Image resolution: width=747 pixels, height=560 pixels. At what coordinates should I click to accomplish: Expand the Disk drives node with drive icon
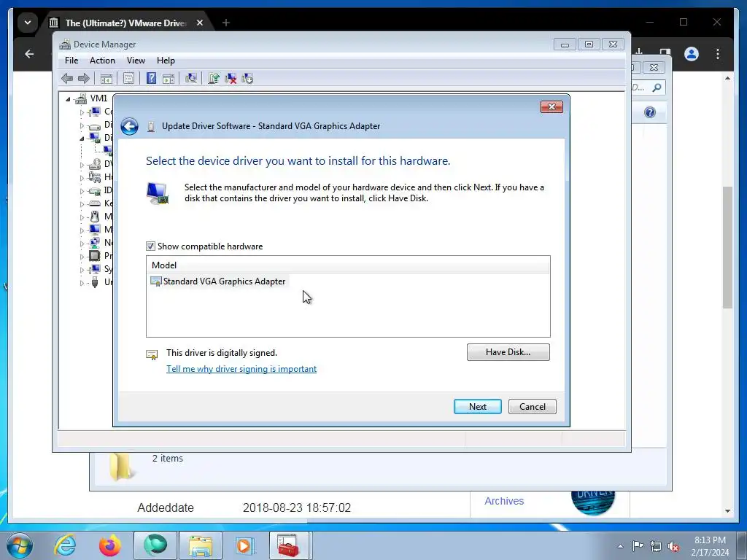pyautogui.click(x=82, y=125)
